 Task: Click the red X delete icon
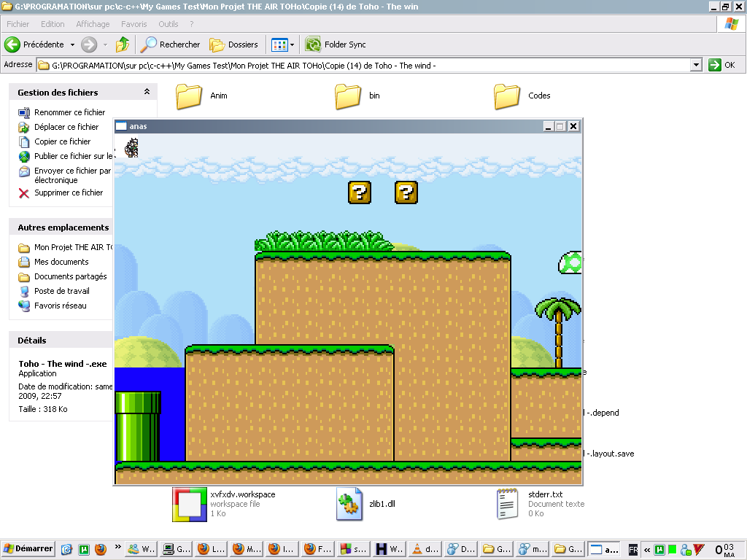pos(24,192)
